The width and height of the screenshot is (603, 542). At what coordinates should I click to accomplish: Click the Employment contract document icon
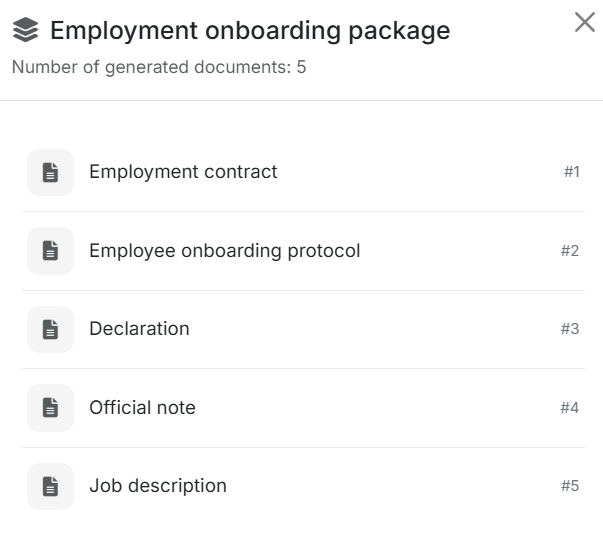click(x=50, y=172)
